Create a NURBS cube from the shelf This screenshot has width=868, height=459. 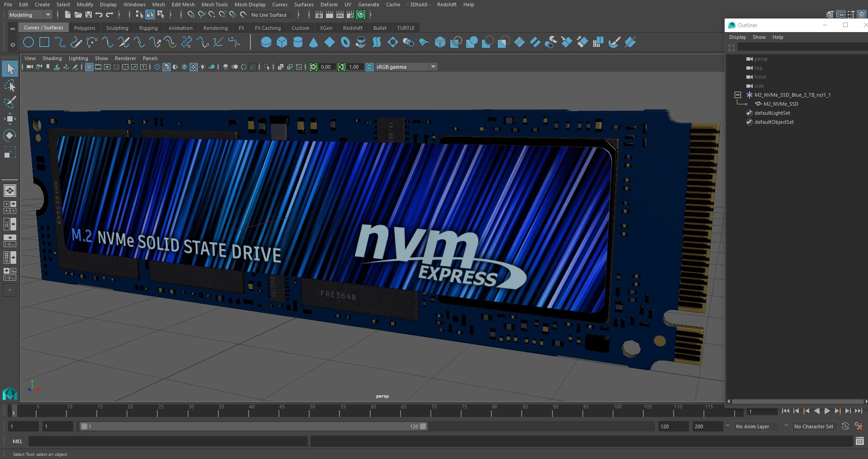[282, 42]
